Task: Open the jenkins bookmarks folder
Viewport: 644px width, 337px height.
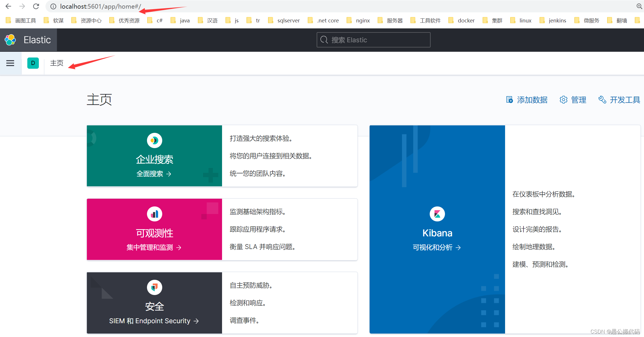Action: (557, 20)
